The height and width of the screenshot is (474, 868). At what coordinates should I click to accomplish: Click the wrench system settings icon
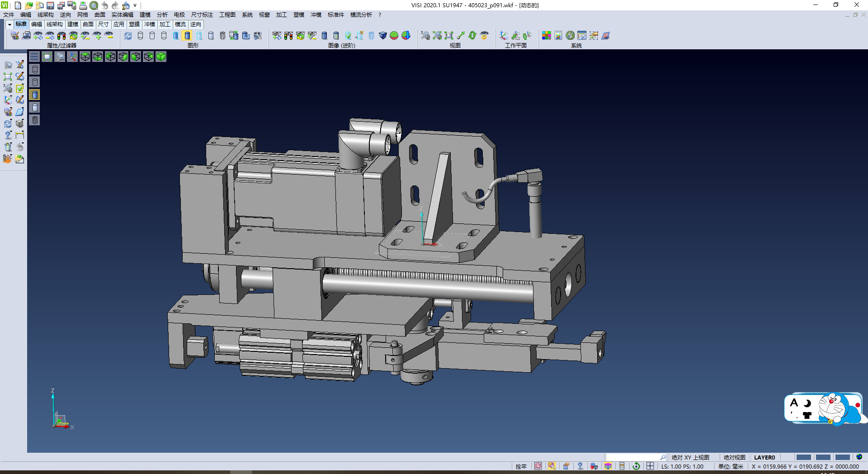(570, 36)
